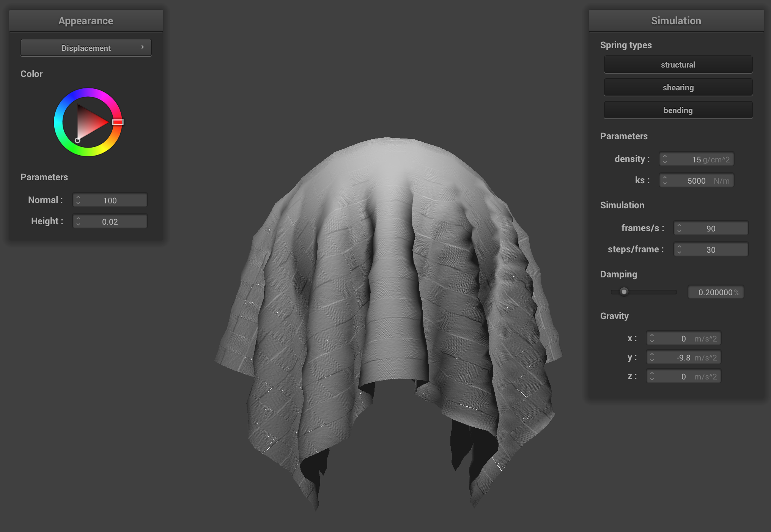The width and height of the screenshot is (771, 532).
Task: Decrease gravity z with the down arrow
Action: click(x=652, y=379)
